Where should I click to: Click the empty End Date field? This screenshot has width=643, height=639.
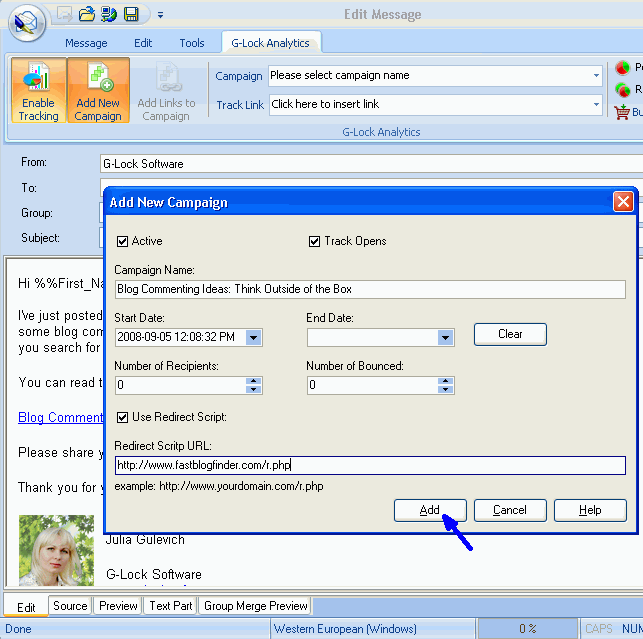pos(372,338)
